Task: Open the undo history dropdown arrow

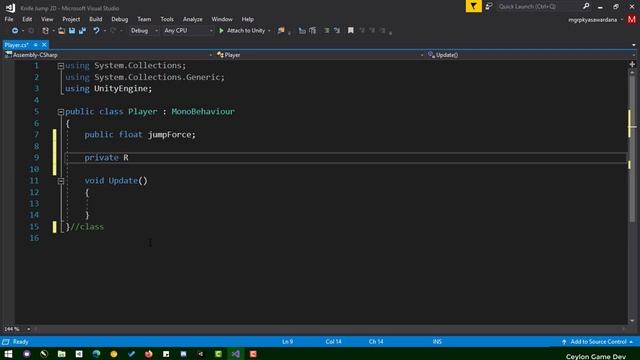Action: (104, 31)
